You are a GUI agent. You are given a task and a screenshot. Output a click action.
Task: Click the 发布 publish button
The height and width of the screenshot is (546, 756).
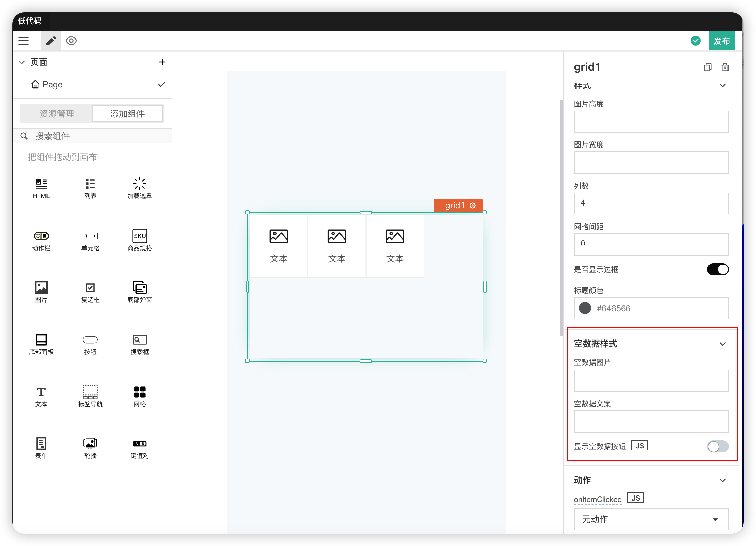tap(721, 41)
